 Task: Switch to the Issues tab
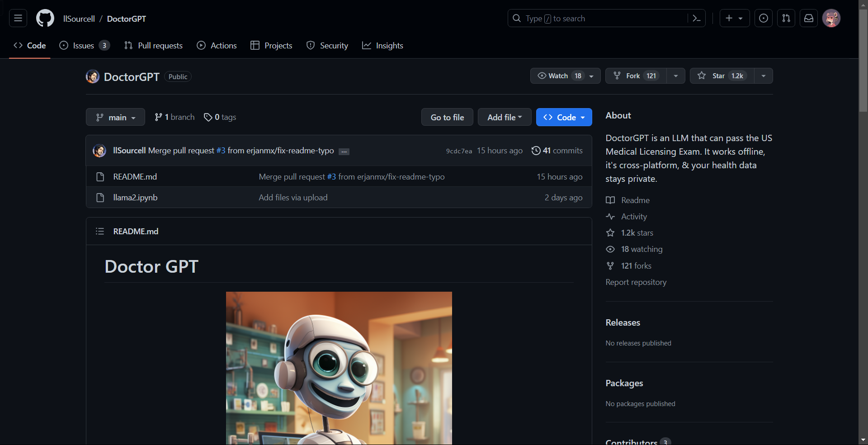pyautogui.click(x=84, y=46)
